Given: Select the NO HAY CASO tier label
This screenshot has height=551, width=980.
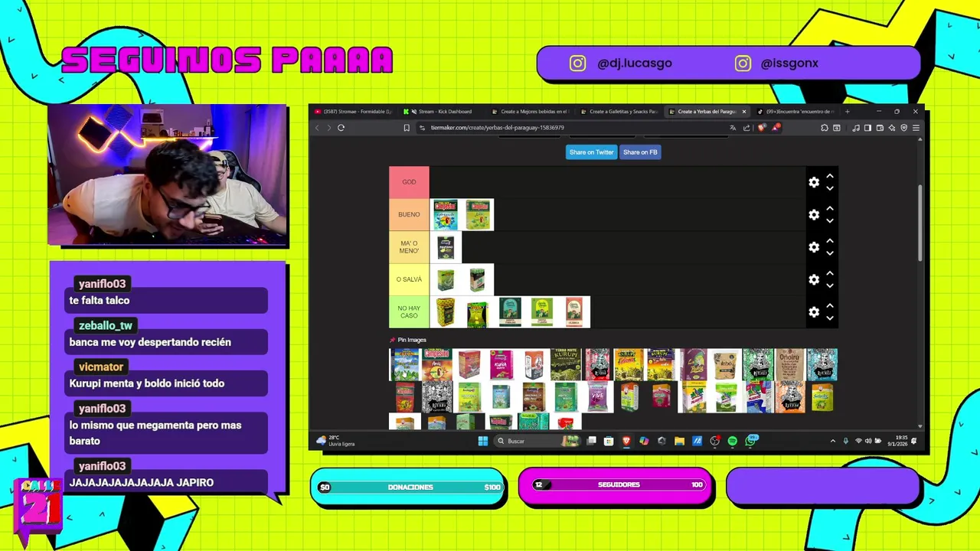Looking at the screenshot, I should 409,312.
